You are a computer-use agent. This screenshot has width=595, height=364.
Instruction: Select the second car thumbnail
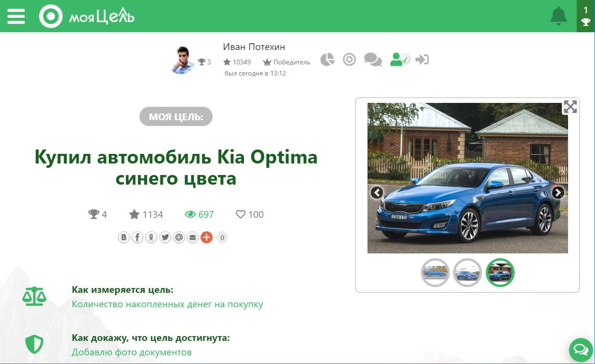(x=468, y=273)
